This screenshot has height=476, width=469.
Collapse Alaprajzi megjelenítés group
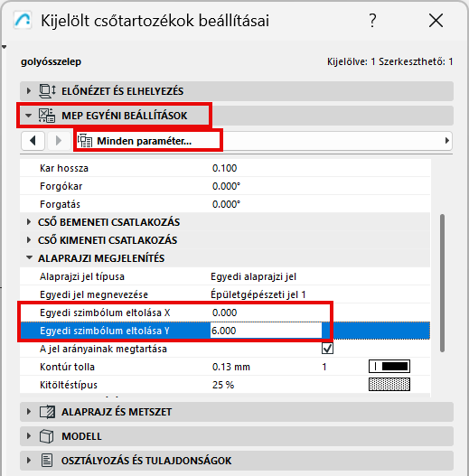pos(29,258)
